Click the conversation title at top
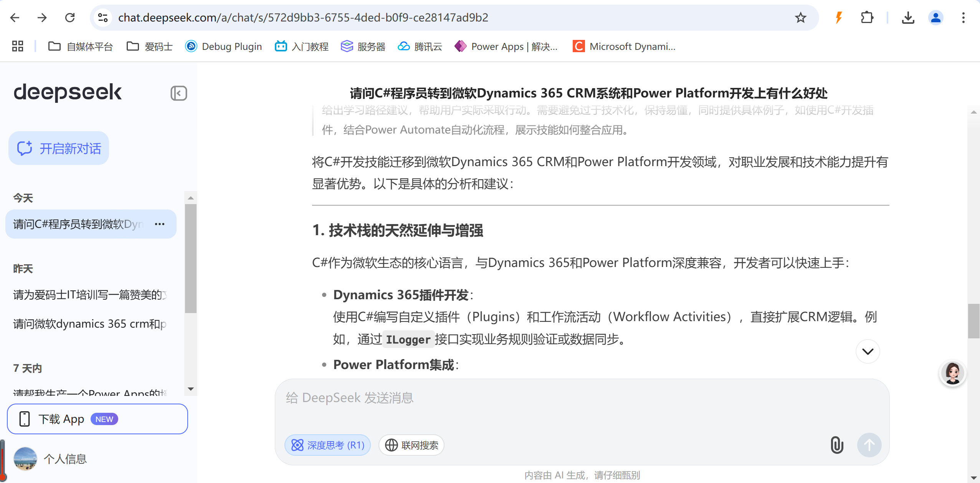 click(589, 93)
